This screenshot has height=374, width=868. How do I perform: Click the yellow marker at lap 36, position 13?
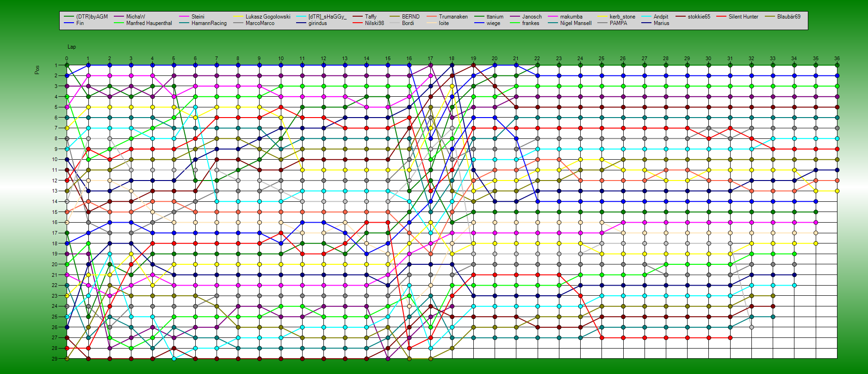(837, 191)
